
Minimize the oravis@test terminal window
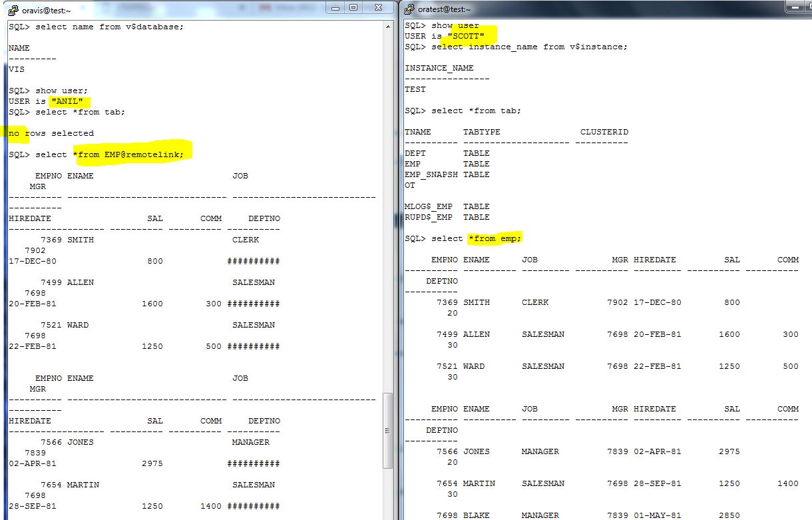pos(337,7)
